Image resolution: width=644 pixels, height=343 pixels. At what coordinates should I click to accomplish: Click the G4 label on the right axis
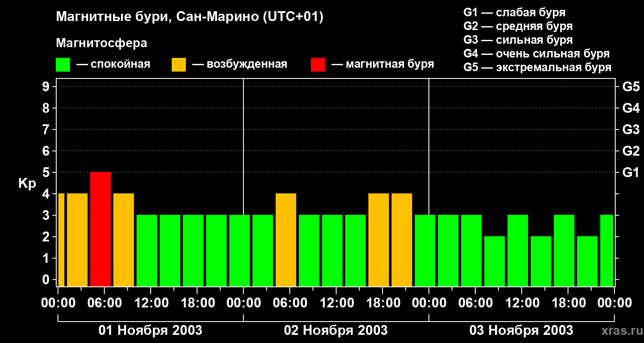[631, 108]
